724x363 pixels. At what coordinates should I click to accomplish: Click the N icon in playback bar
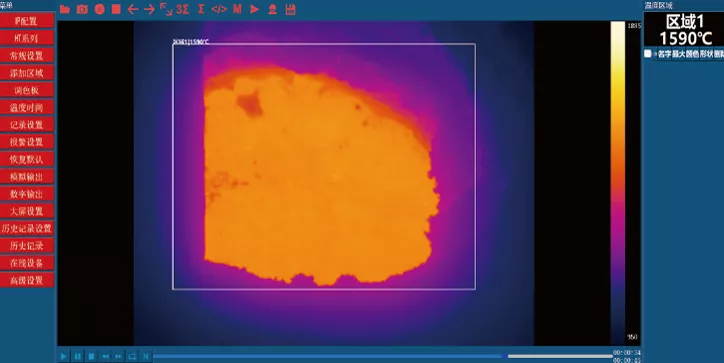pos(145,356)
